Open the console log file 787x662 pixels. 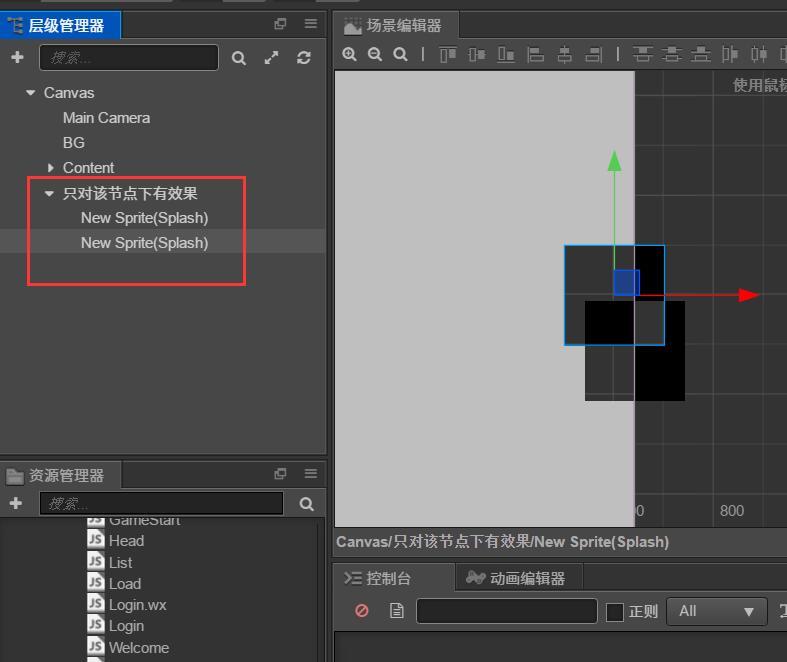click(x=397, y=611)
